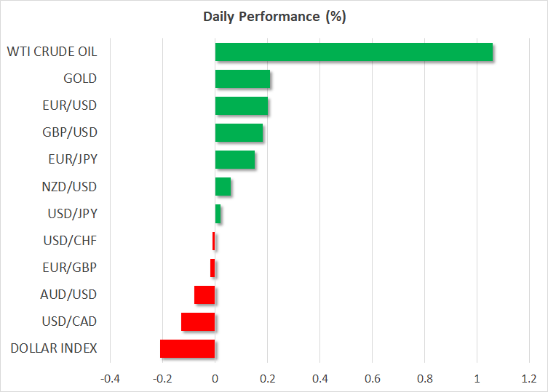Select the -0.4 x-axis tick label
Image resolution: width=548 pixels, height=392 pixels.
[x=110, y=379]
